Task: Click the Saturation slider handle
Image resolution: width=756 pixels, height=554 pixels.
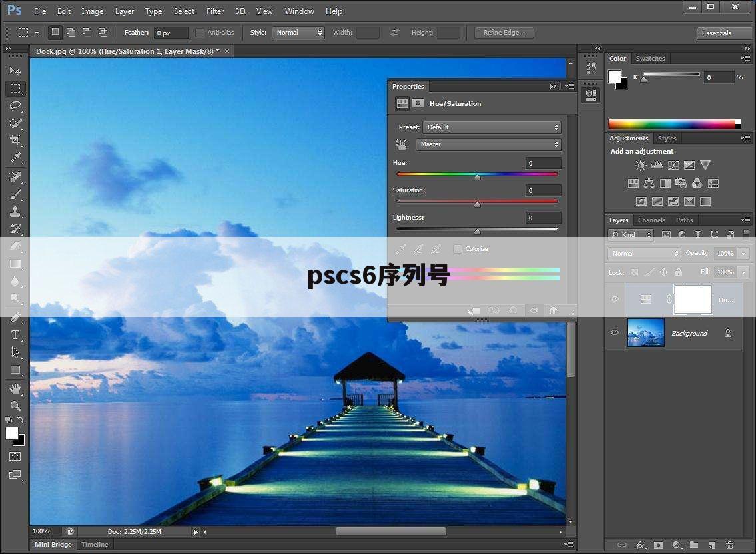Action: (477, 204)
